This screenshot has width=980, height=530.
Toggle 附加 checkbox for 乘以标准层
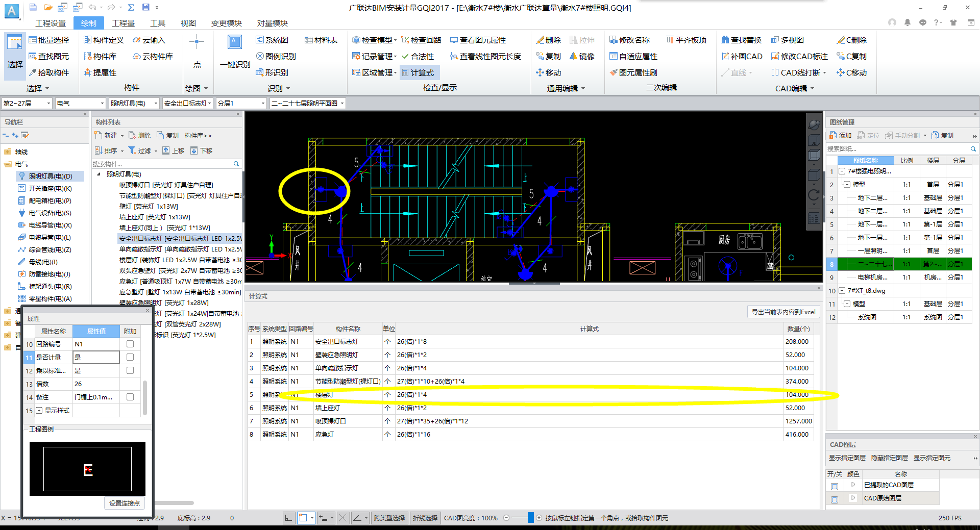pyautogui.click(x=130, y=370)
